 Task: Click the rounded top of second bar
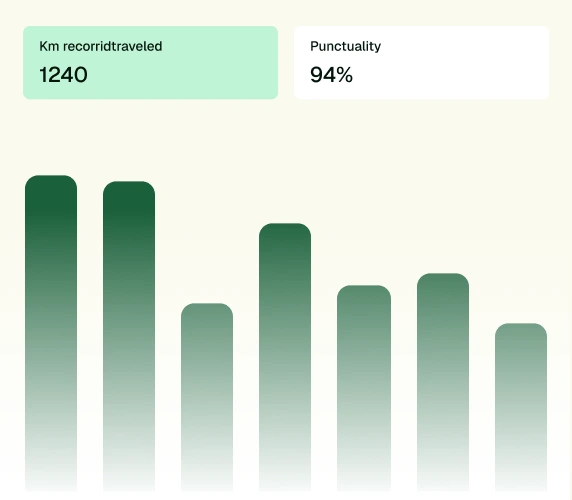tap(129, 191)
